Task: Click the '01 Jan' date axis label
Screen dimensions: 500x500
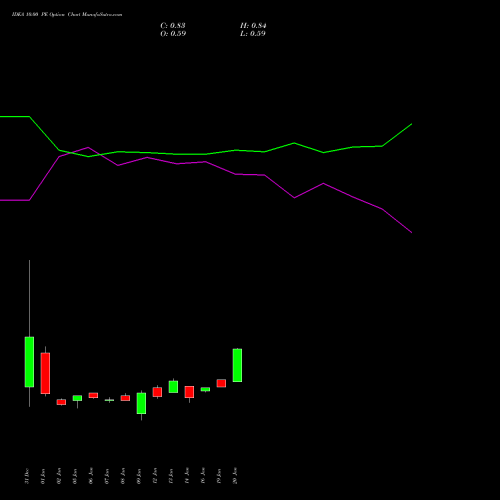Action: coord(43,476)
